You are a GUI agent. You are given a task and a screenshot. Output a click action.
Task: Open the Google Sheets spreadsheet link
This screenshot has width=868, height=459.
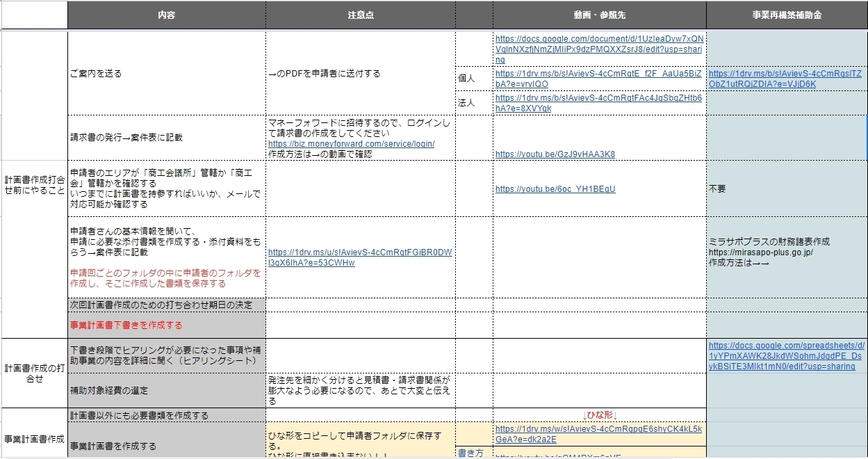787,355
